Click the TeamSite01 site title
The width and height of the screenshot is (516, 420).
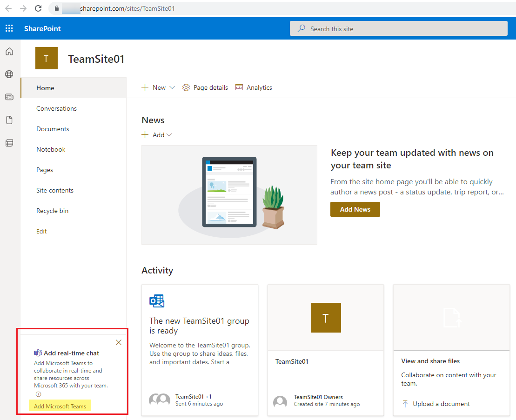96,59
